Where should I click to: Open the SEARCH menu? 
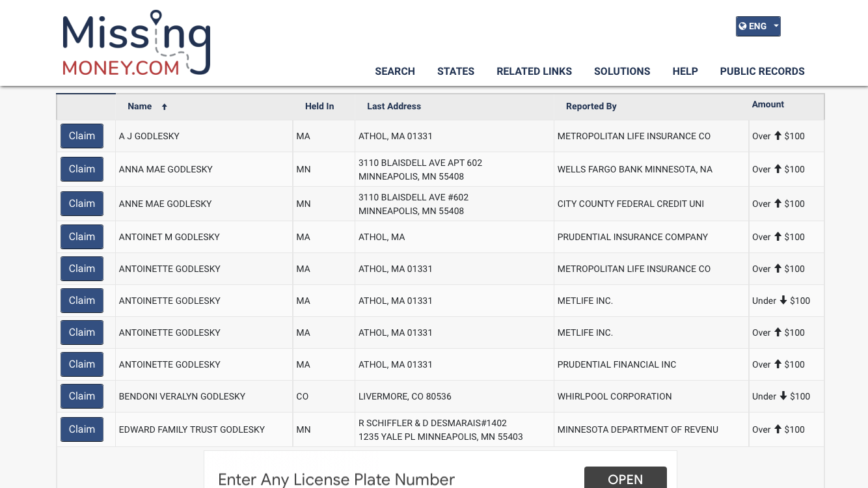(395, 72)
